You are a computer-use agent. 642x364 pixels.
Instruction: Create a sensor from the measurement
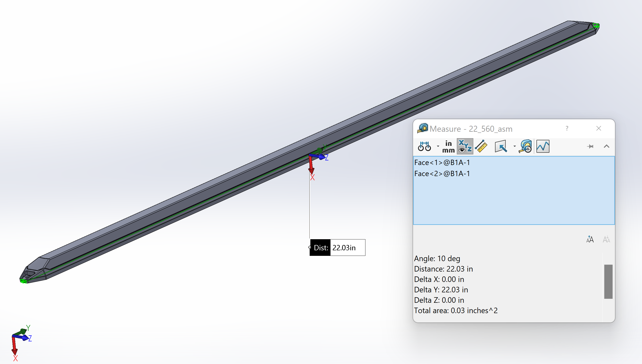(x=543, y=146)
